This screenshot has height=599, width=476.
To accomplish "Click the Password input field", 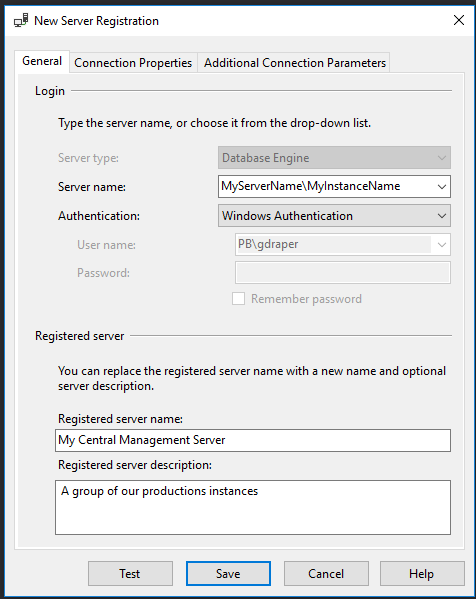I will 343,273.
